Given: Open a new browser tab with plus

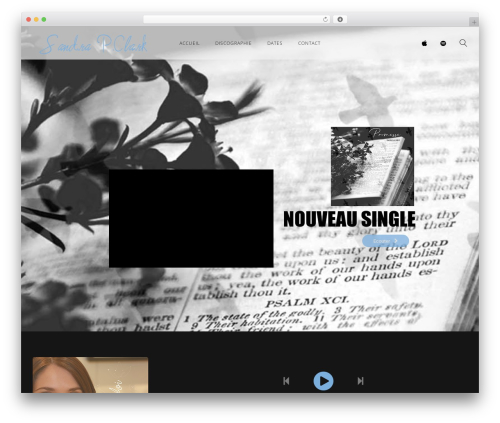Looking at the screenshot, I should coord(474,22).
